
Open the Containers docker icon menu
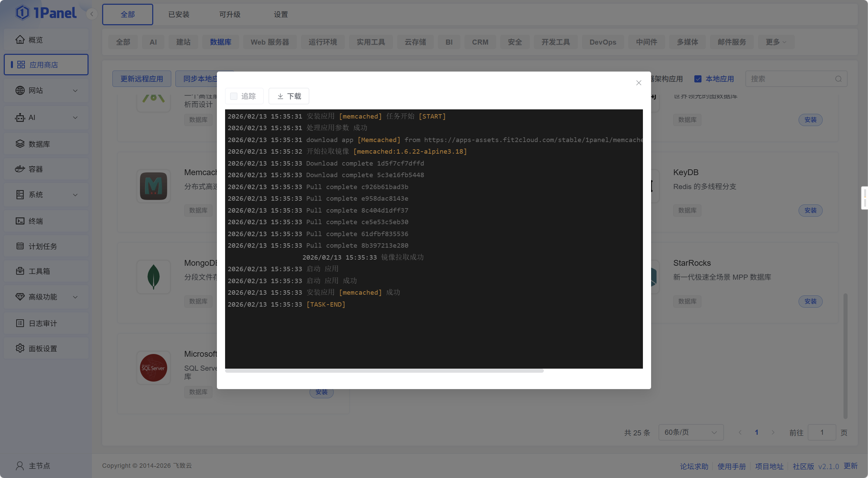click(x=20, y=169)
